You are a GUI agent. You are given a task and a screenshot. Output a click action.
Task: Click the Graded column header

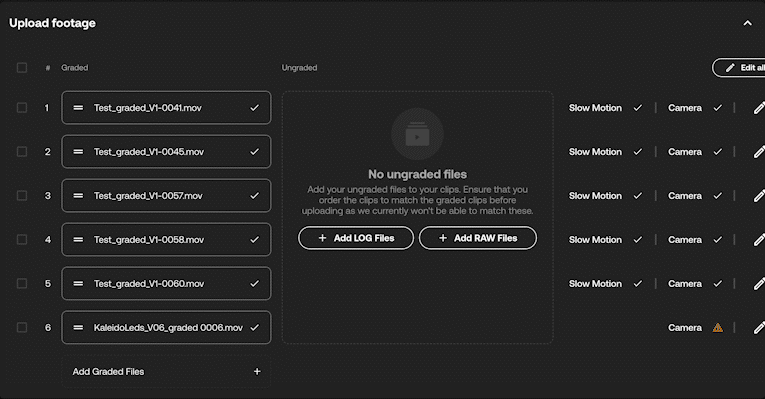(75, 67)
